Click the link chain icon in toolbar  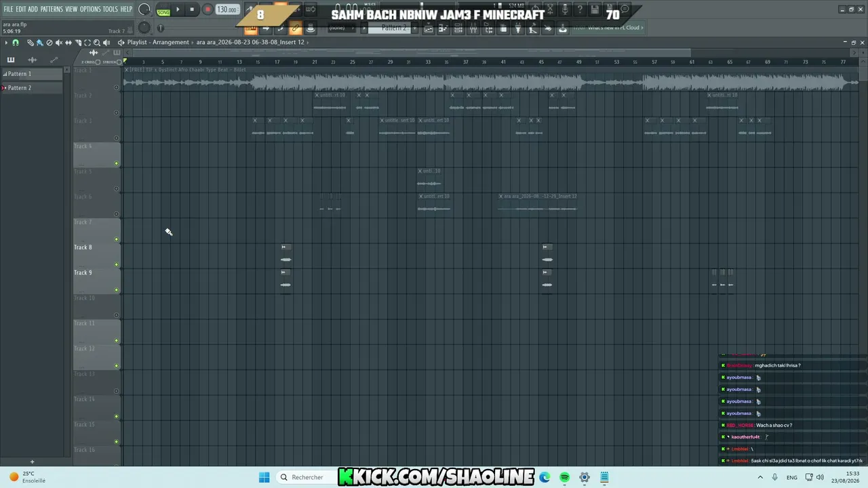click(x=294, y=28)
